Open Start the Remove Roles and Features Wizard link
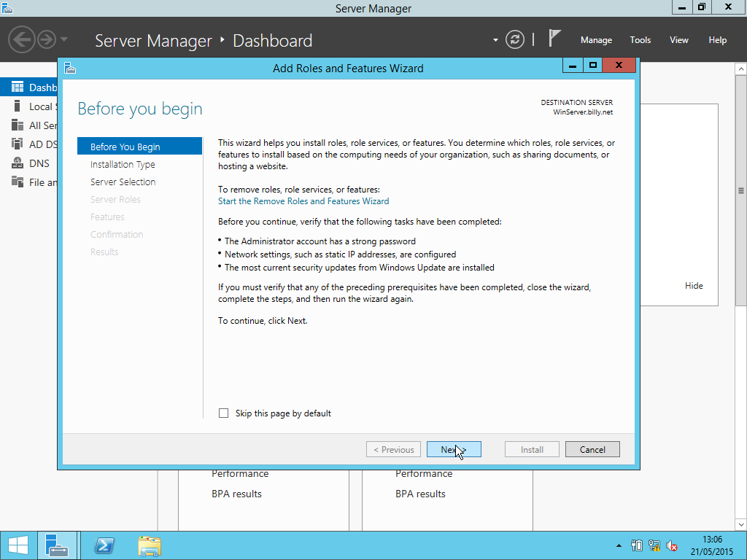This screenshot has width=747, height=560. 303,201
